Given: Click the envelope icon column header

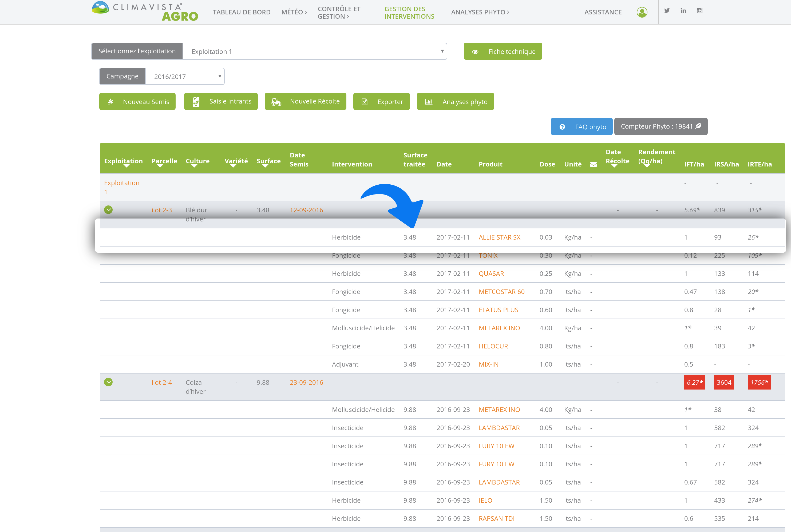Looking at the screenshot, I should [594, 164].
